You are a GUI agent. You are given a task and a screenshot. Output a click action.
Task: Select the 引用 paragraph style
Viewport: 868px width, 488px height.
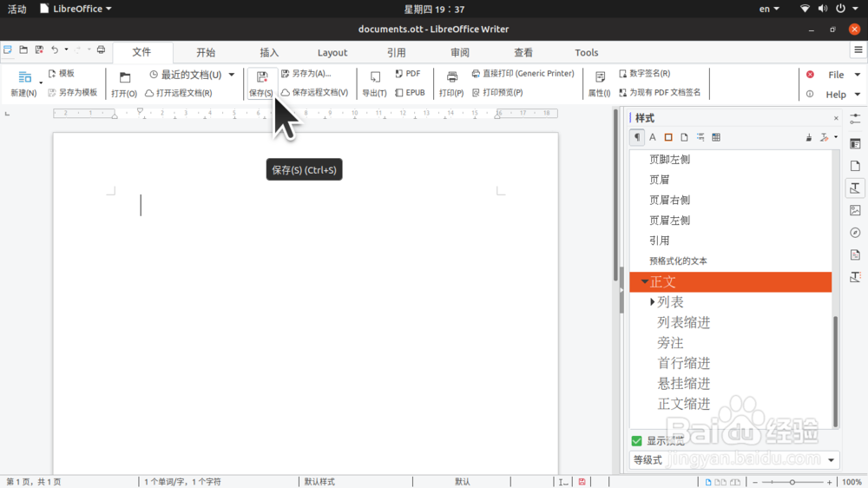pyautogui.click(x=660, y=241)
